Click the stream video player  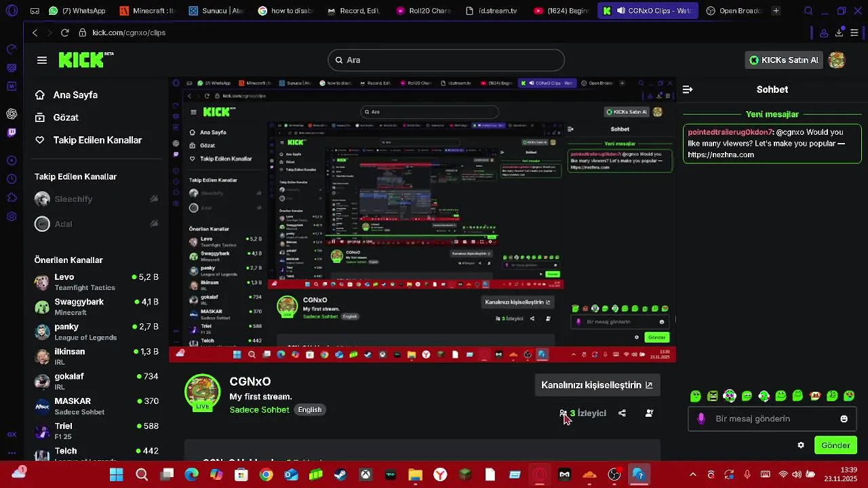[x=422, y=220]
